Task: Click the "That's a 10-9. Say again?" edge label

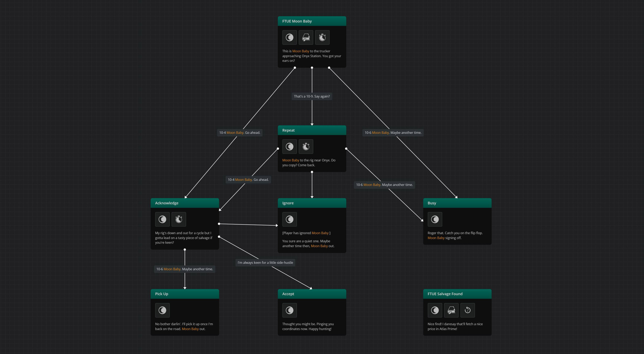Action: (x=311, y=96)
